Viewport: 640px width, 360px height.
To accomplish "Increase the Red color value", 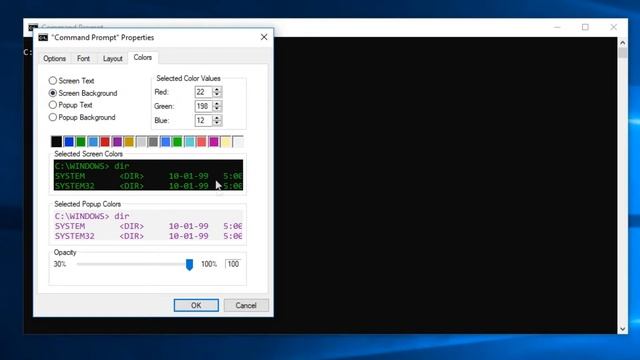I will [x=217, y=89].
